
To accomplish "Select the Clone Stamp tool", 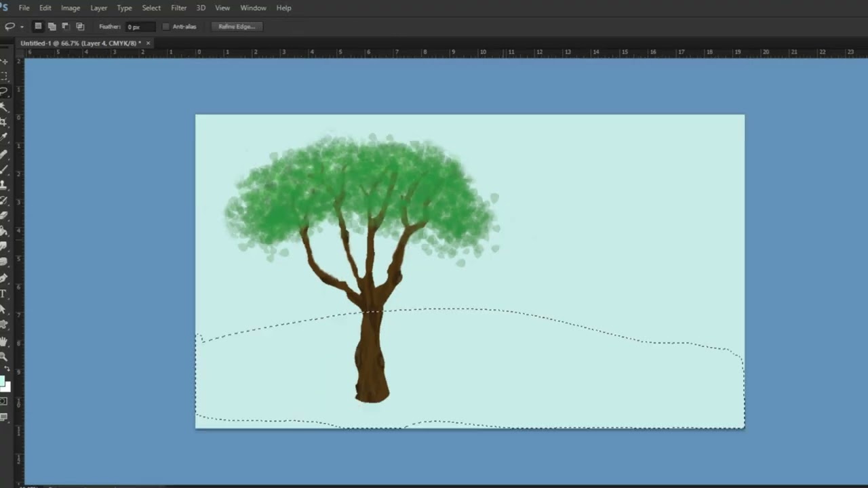I will [x=3, y=184].
